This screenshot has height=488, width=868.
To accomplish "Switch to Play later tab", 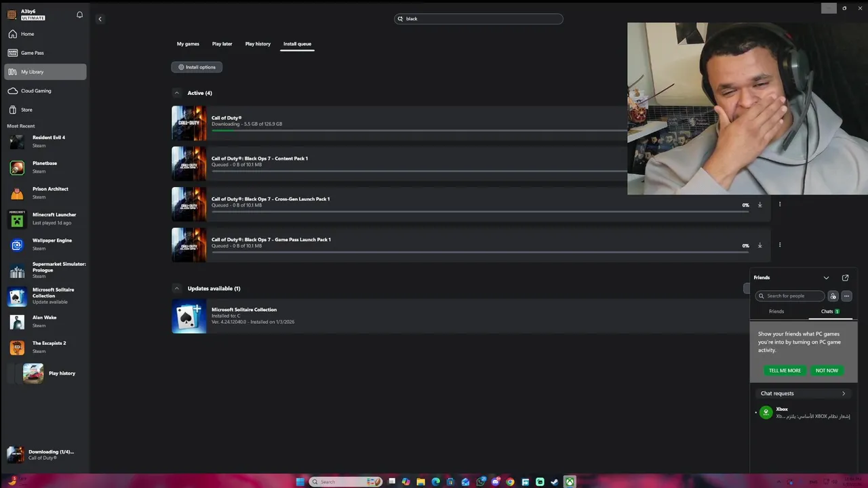I will 222,44.
